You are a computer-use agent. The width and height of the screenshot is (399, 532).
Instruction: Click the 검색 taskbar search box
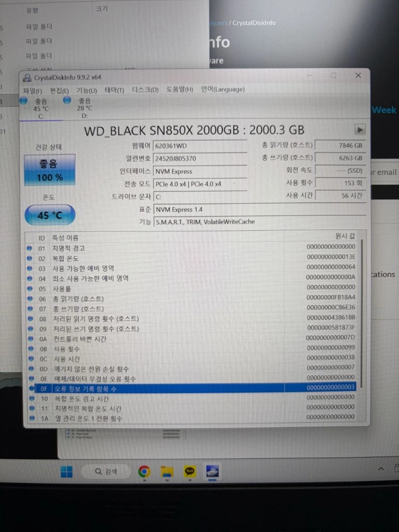(x=106, y=471)
